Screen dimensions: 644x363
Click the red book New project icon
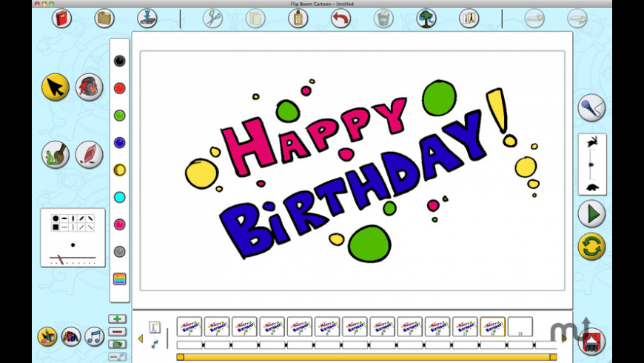pyautogui.click(x=61, y=19)
